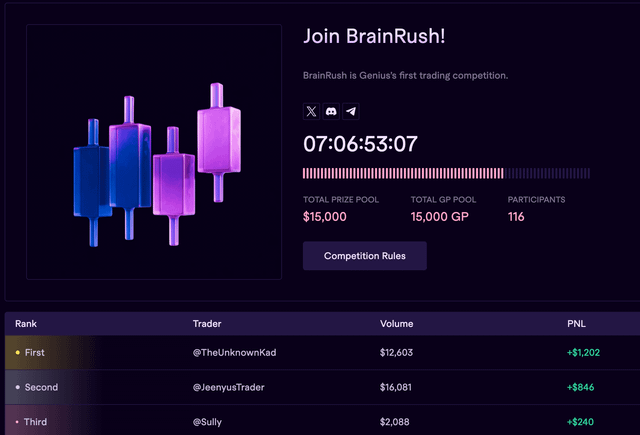Sort leaderboard by PNL column header
640x435 pixels.
[577, 324]
